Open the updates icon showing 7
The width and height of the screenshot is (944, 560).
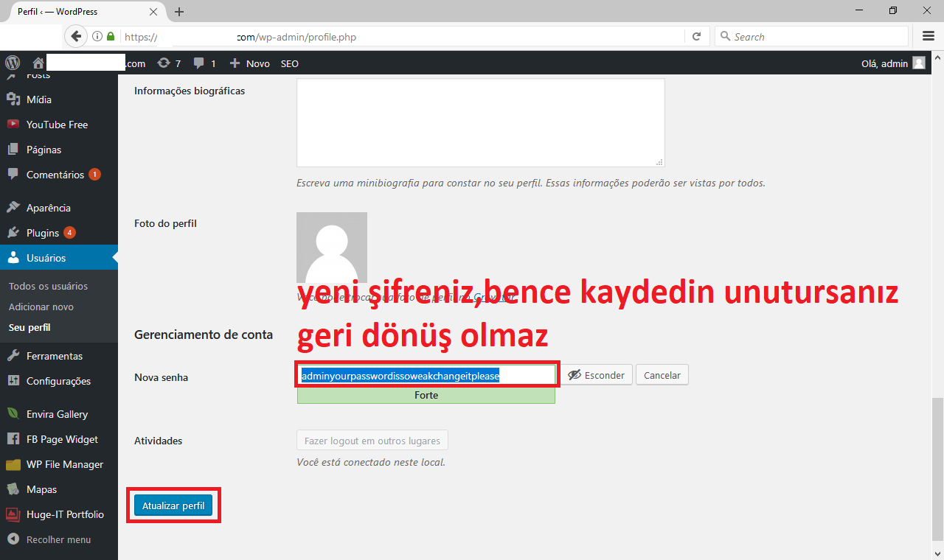(x=169, y=63)
